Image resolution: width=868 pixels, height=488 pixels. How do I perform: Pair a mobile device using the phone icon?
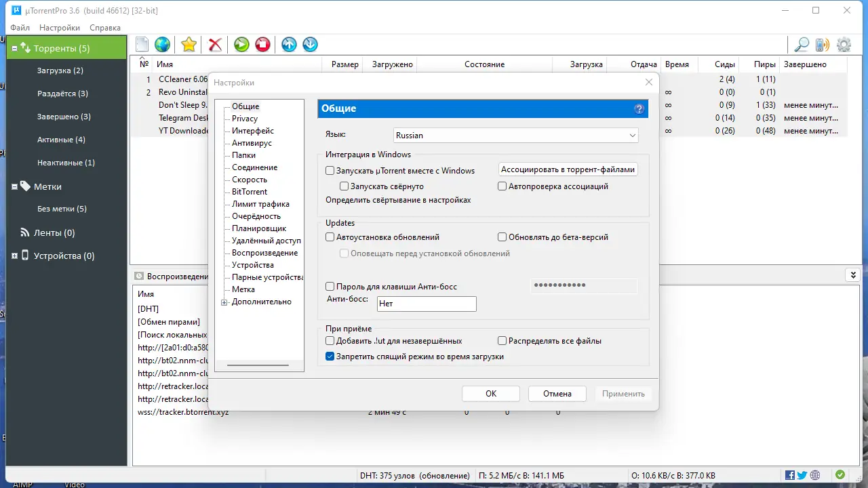[823, 44]
